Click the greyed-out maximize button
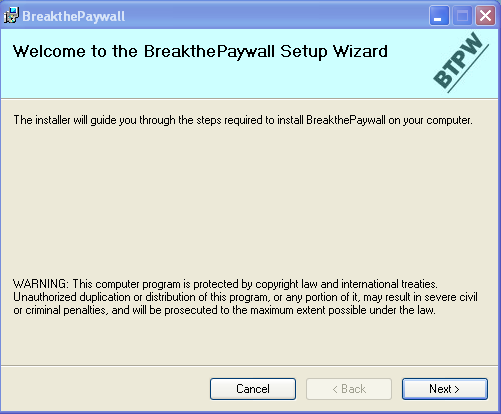Image resolution: width=501 pixels, height=414 pixels. (462, 16)
